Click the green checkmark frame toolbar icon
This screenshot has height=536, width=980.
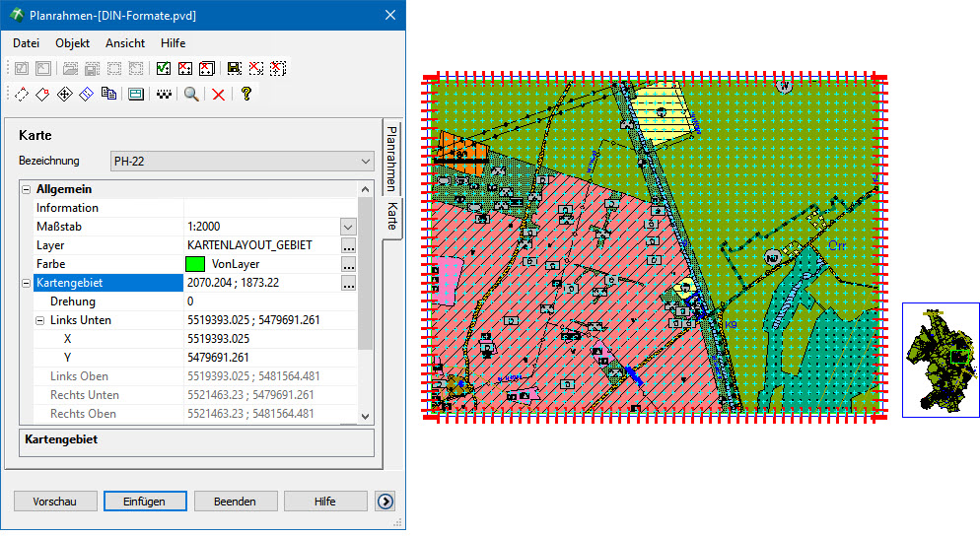pyautogui.click(x=164, y=68)
